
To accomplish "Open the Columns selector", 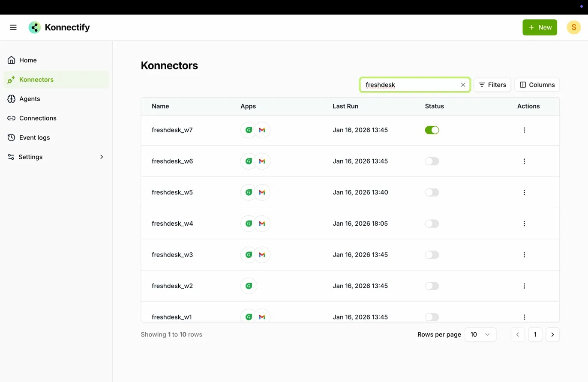I will coord(537,85).
